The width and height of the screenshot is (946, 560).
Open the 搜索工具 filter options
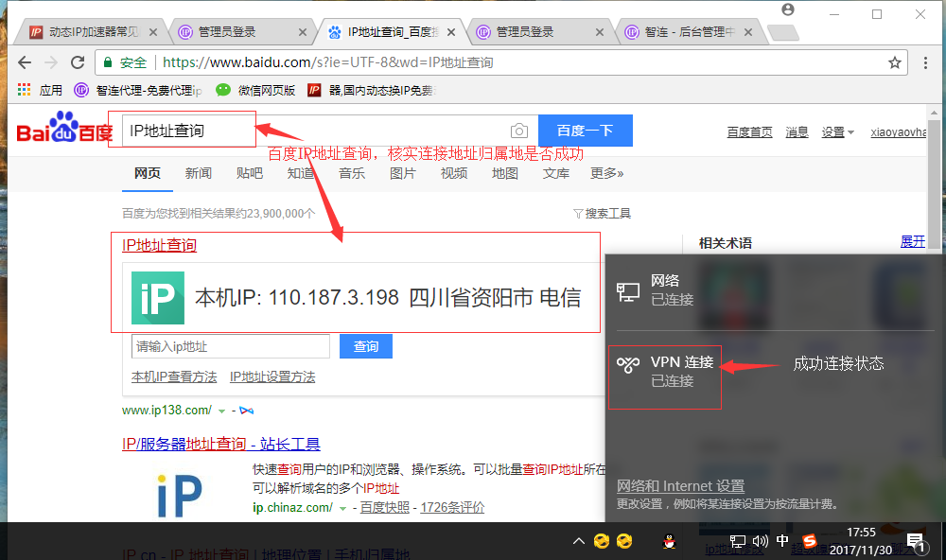[602, 213]
